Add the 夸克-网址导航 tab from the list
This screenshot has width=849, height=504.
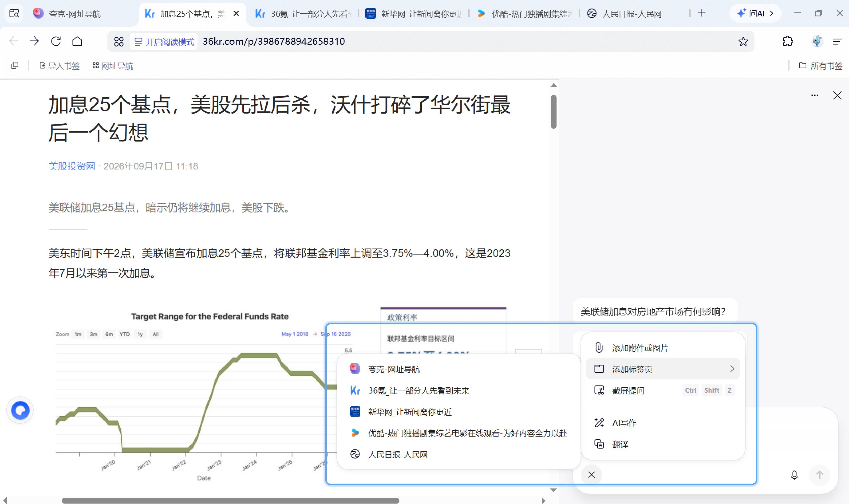point(459,369)
